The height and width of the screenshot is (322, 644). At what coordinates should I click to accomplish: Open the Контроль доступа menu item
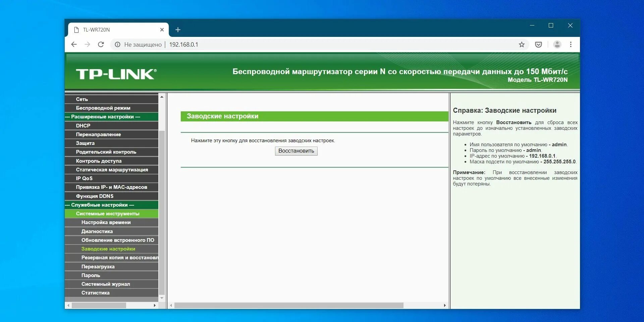point(111,161)
